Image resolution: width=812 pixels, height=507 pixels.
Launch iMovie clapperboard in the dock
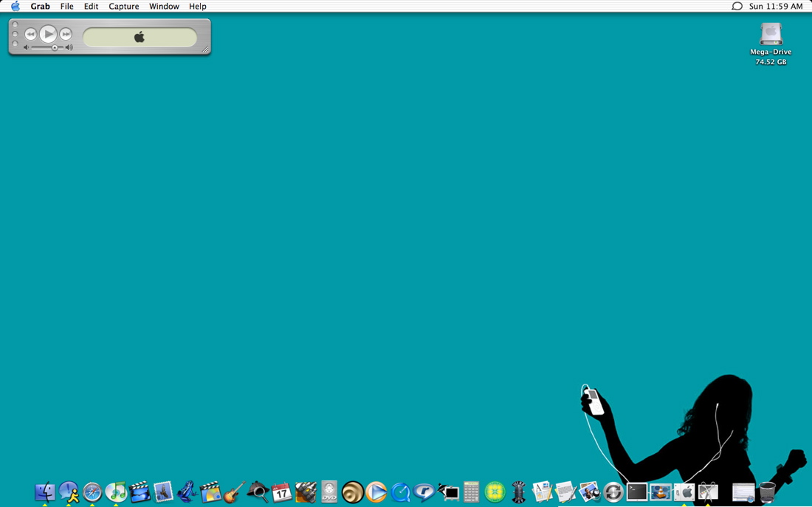140,492
